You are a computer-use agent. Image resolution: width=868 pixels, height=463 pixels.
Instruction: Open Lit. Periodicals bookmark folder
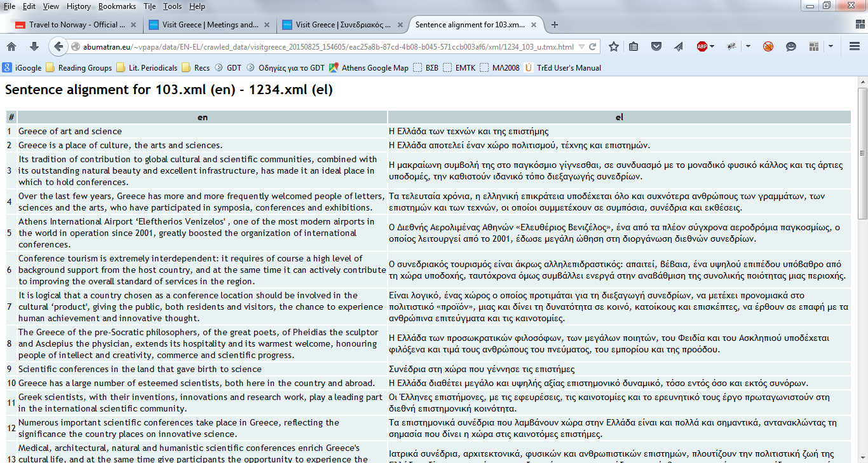(x=147, y=67)
